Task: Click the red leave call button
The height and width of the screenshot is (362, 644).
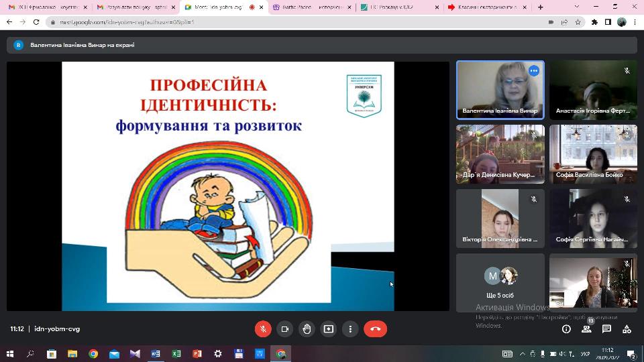Action: point(376,329)
